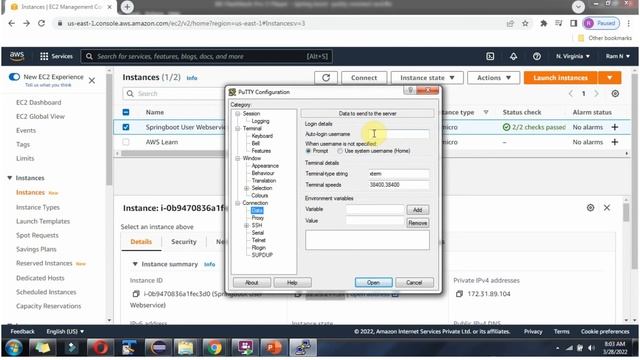Open the PuTTY taskbar icon
This screenshot has width=640, height=360.
pos(303,348)
